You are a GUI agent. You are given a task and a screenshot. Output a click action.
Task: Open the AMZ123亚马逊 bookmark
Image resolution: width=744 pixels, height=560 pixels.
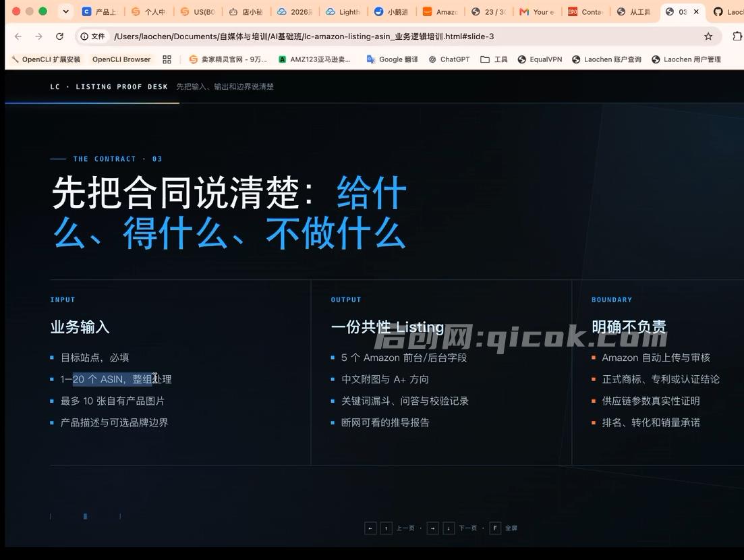(314, 59)
